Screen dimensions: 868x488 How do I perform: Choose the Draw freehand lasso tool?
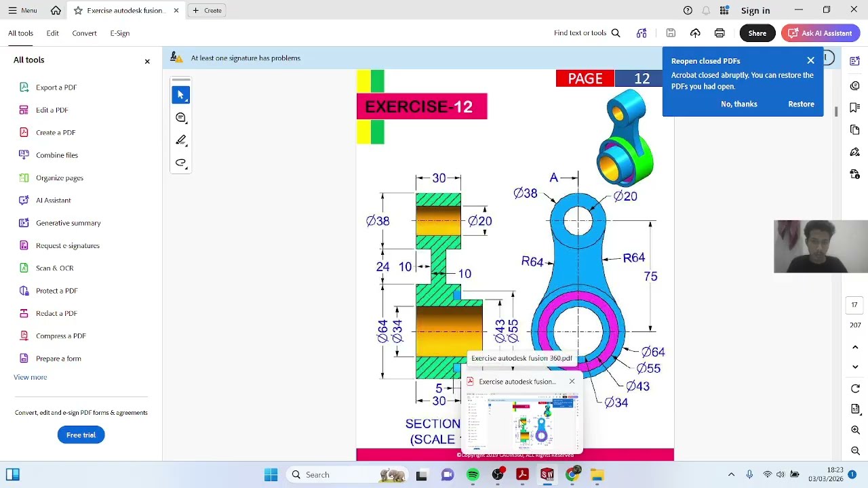click(x=180, y=163)
